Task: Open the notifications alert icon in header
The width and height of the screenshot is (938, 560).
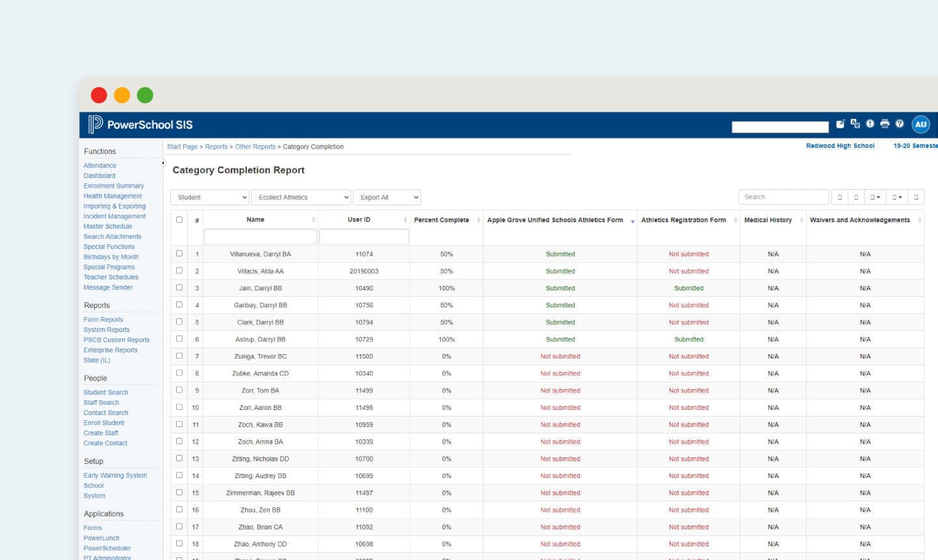Action: (870, 123)
